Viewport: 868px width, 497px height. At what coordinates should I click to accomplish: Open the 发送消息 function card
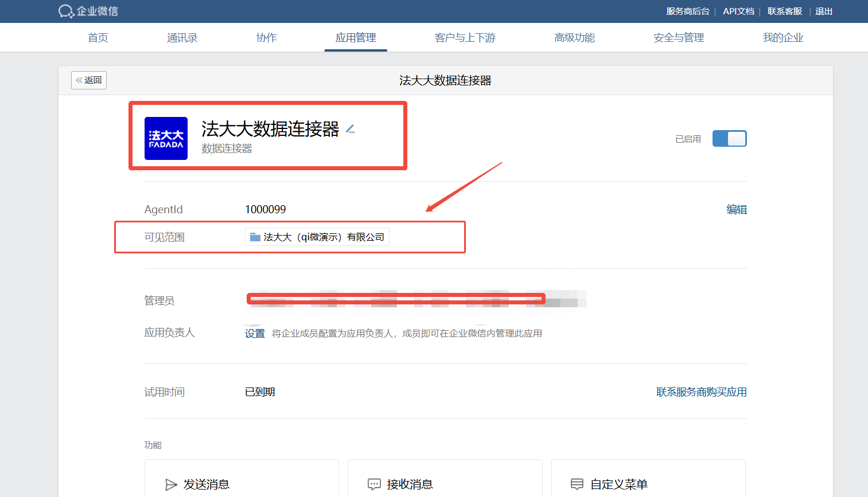point(242,478)
